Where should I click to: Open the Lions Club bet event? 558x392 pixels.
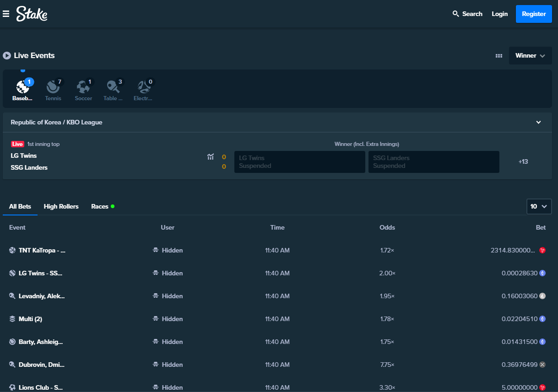point(41,387)
